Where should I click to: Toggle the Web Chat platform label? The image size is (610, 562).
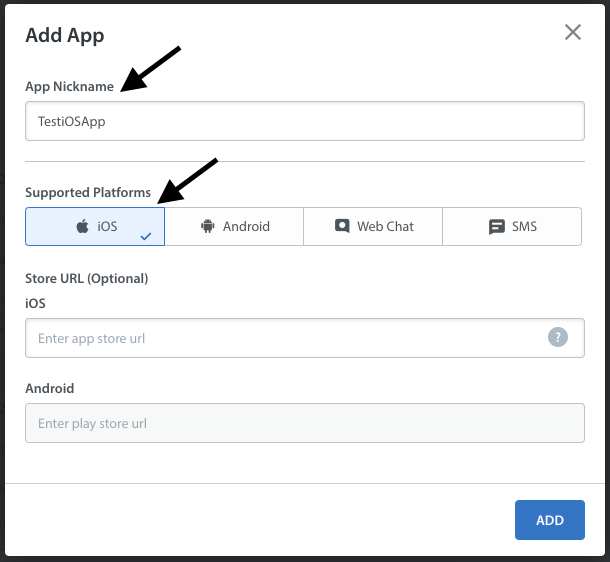click(x=385, y=226)
